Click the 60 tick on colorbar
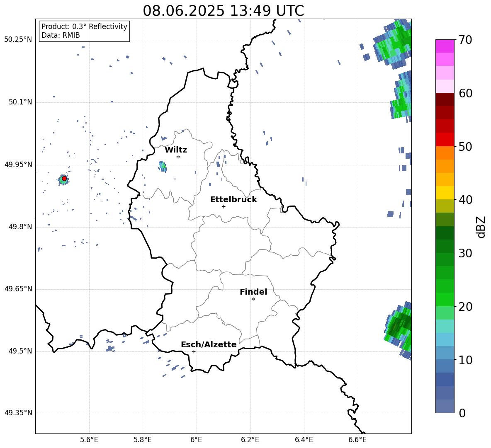The height and width of the screenshot is (448, 491). pyautogui.click(x=465, y=93)
